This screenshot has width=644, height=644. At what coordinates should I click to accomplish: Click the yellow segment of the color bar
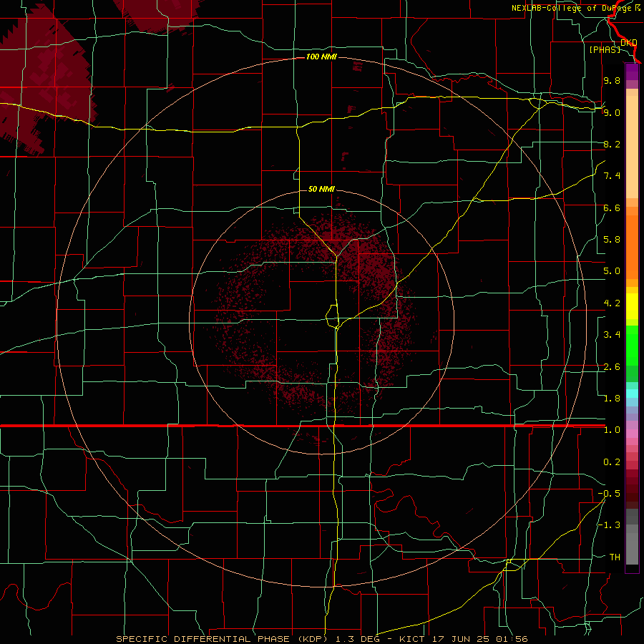pos(632,306)
